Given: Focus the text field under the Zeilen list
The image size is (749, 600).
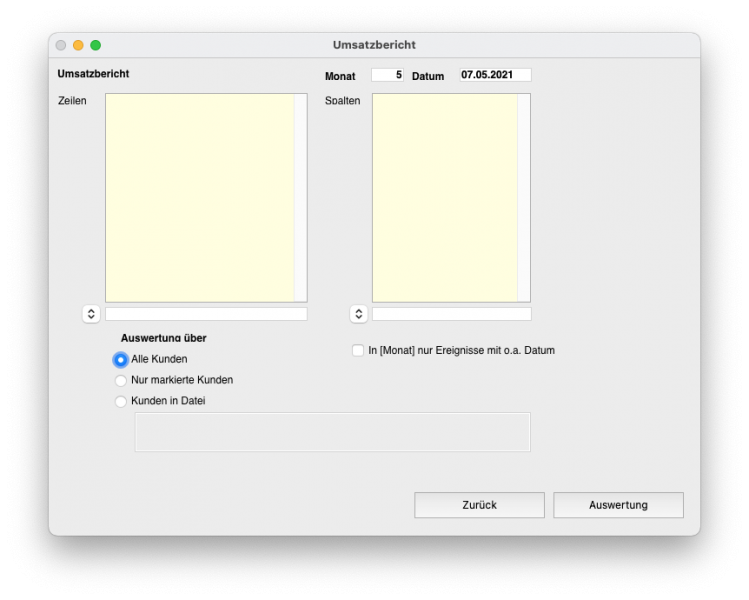Looking at the screenshot, I should (x=206, y=314).
